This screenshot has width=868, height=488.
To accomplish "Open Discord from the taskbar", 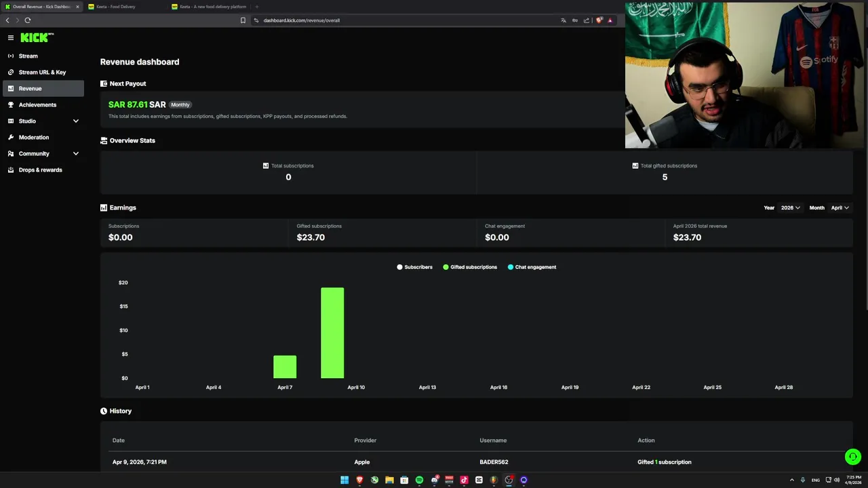I will (x=434, y=480).
